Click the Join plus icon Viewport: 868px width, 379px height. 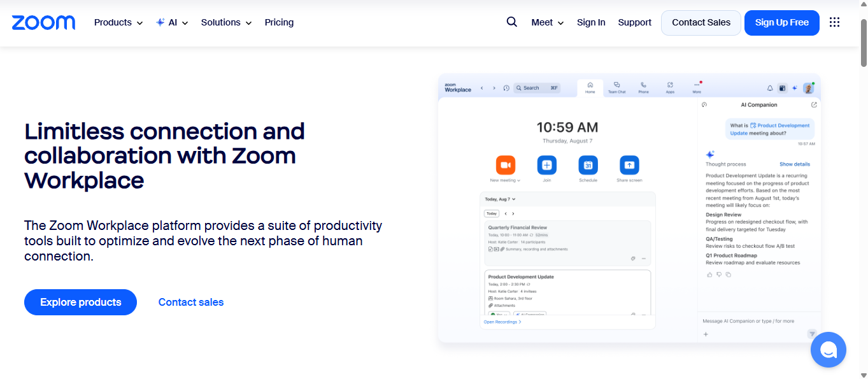546,165
